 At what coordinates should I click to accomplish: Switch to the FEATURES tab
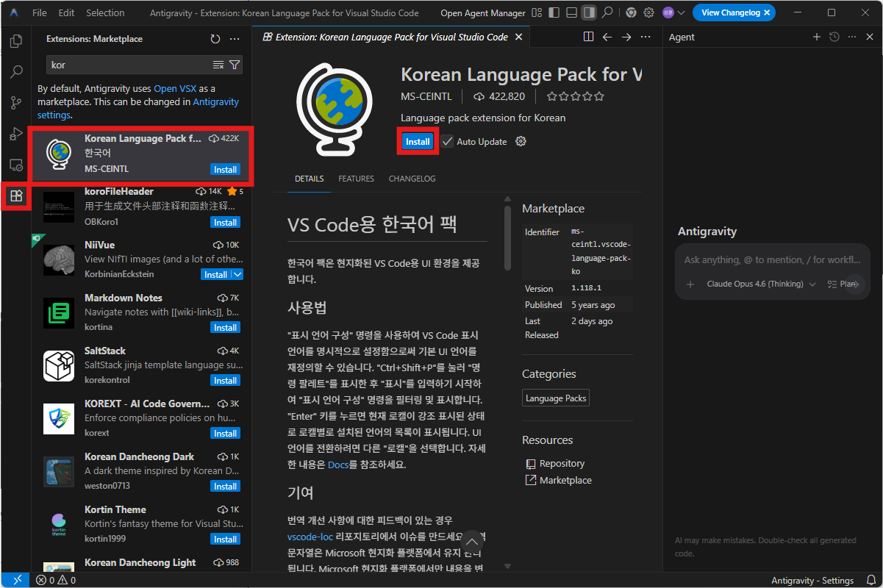(x=356, y=179)
